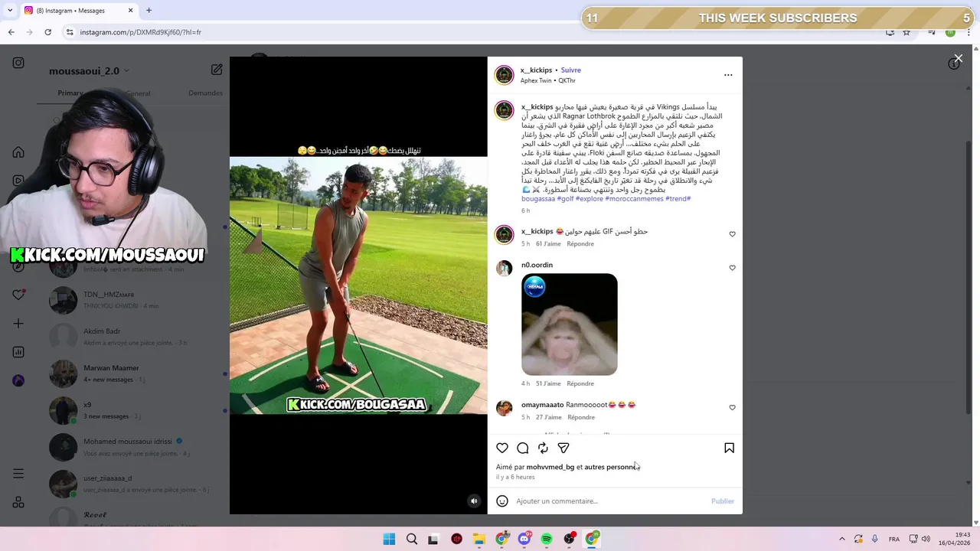Open the #moroccanmemes hashtag
The image size is (980, 551).
634,199
